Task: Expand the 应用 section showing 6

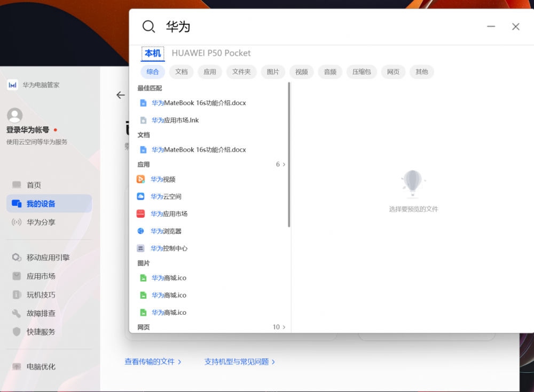Action: pos(281,164)
